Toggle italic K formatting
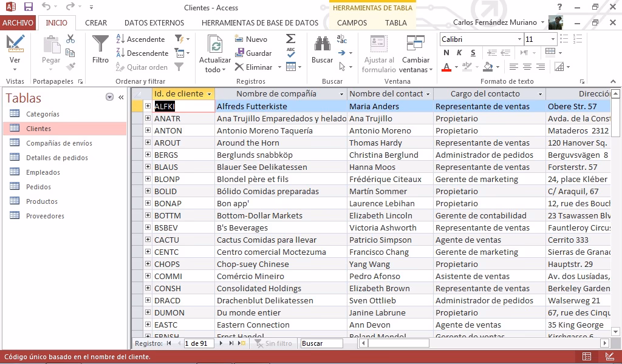Image resolution: width=622 pixels, height=364 pixels. [459, 53]
